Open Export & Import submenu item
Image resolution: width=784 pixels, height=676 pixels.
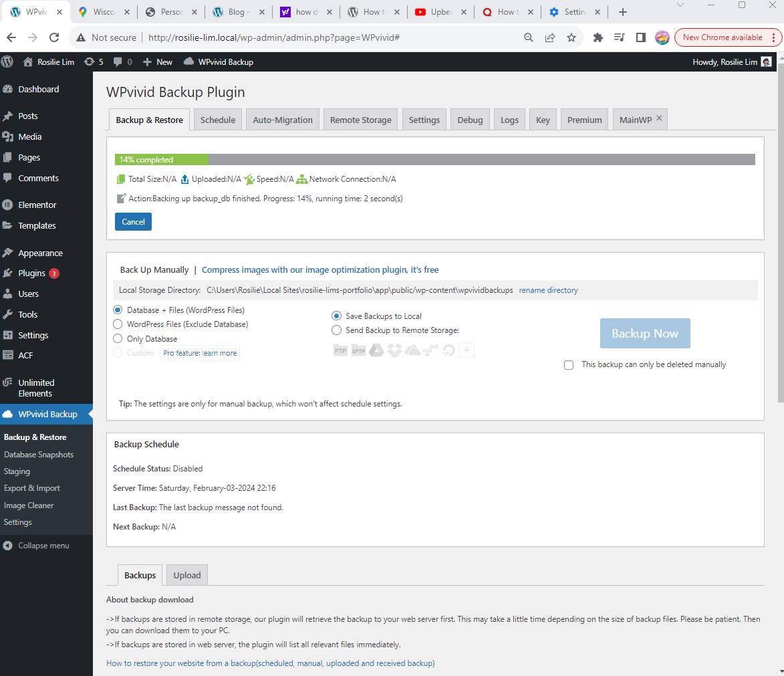(x=32, y=488)
